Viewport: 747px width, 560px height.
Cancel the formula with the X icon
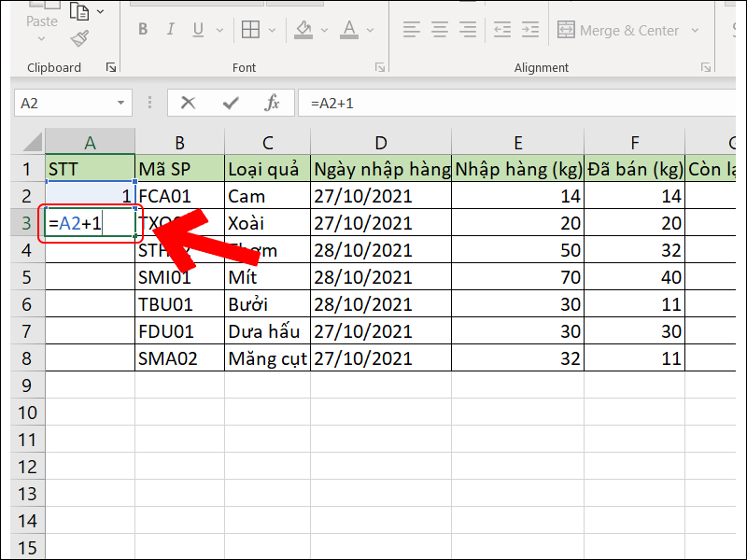point(189,104)
